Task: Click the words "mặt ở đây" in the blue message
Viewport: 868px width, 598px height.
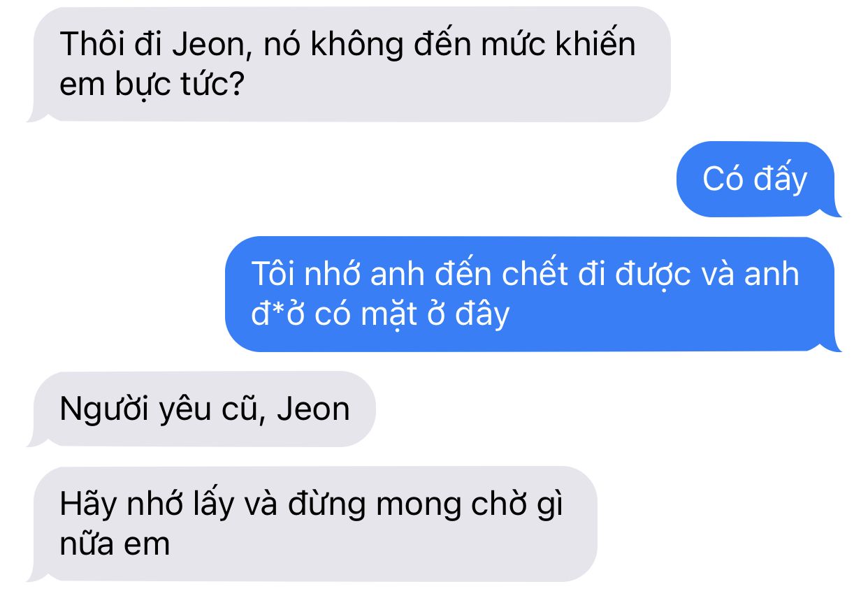Action: [x=433, y=314]
